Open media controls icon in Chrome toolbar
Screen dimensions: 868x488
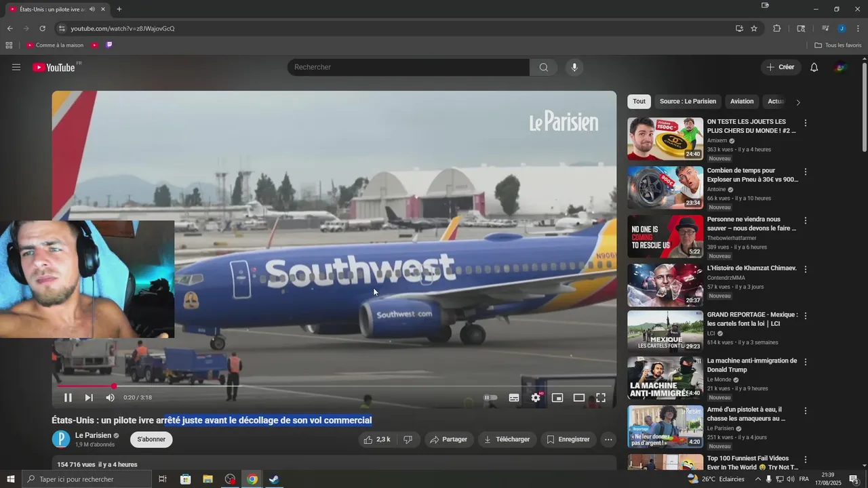click(825, 28)
